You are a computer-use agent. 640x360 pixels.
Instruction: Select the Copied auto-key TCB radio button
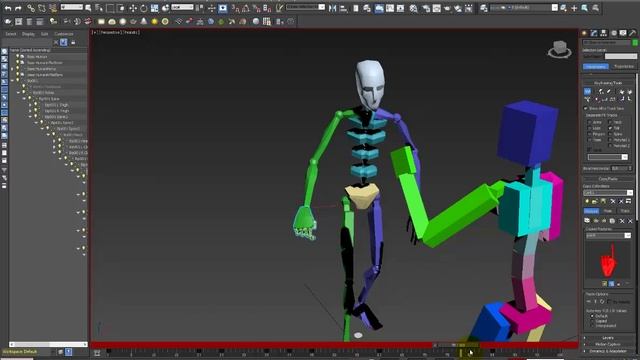(x=592, y=321)
